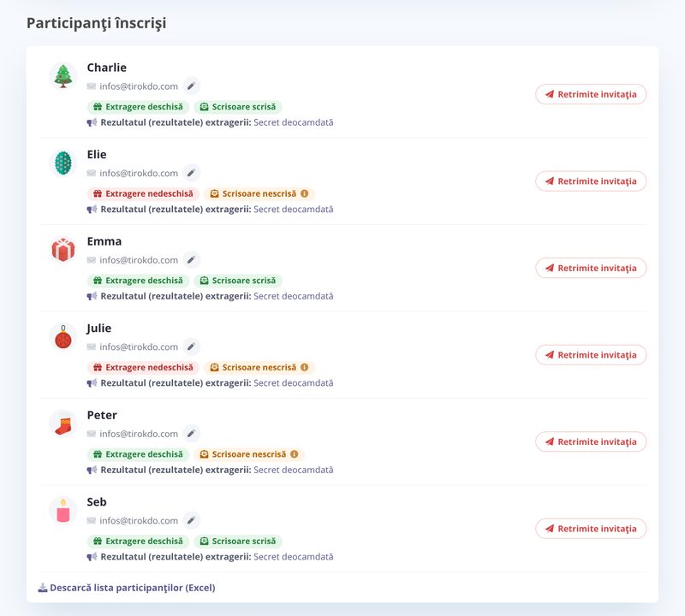Click Seb's 'Extragere deschisă' badge
The width and height of the screenshot is (685, 616).
(138, 541)
